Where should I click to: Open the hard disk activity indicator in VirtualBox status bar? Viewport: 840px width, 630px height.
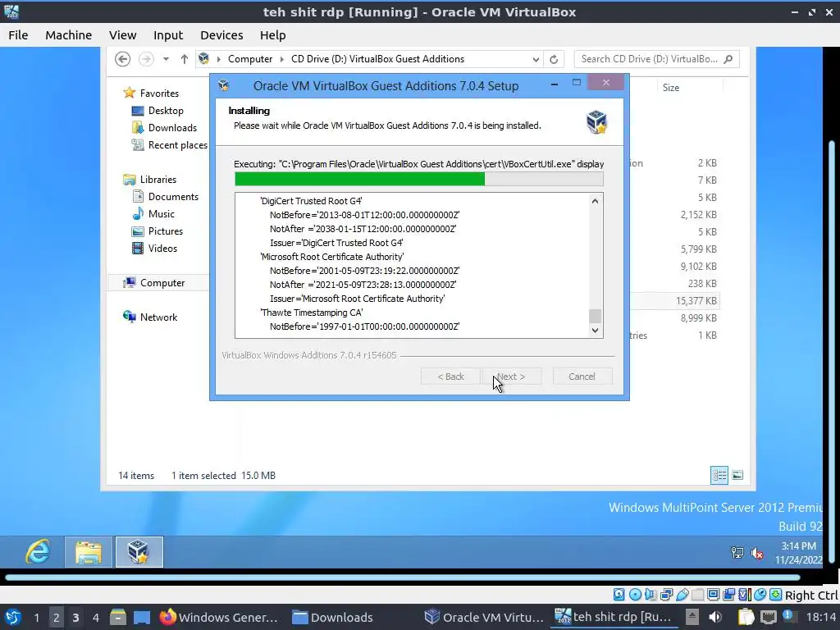(x=619, y=594)
